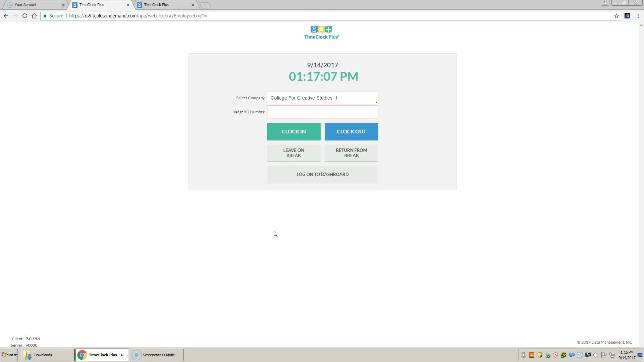644x362 pixels.
Task: Bookmark this page with the star
Action: [616, 16]
